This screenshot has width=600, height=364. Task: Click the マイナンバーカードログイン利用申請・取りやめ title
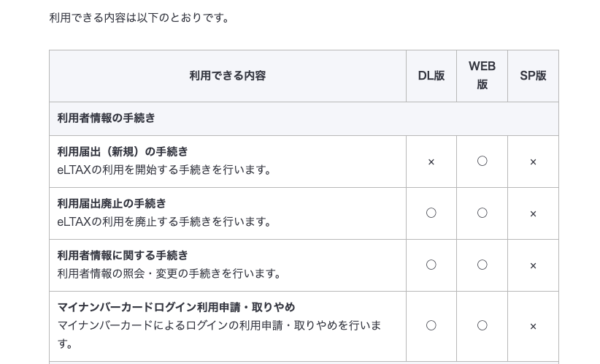coord(176,307)
